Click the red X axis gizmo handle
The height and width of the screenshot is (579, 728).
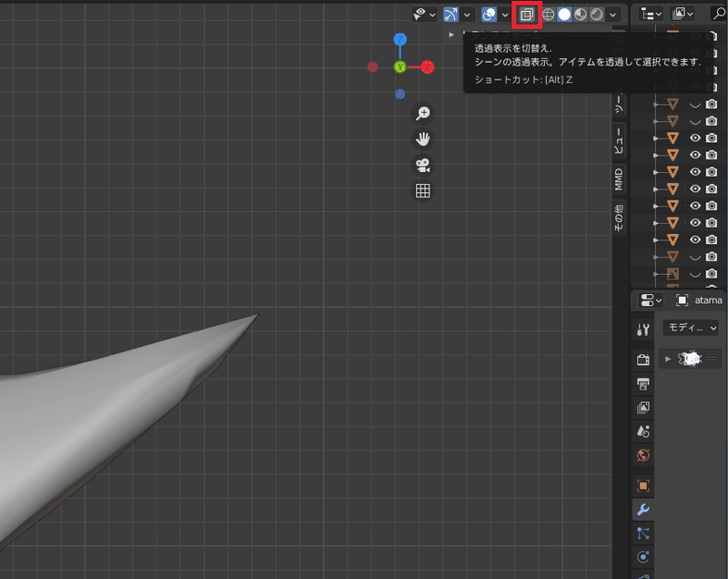tap(427, 66)
